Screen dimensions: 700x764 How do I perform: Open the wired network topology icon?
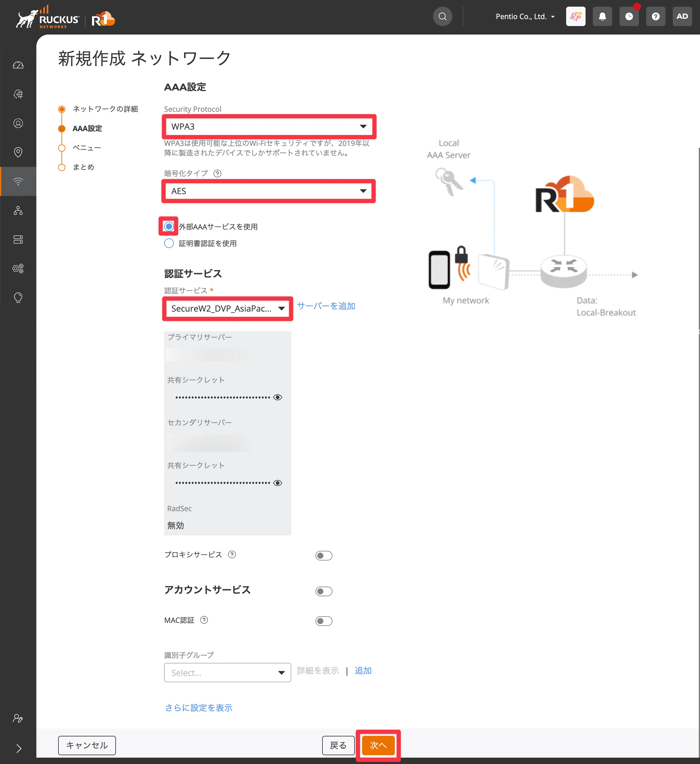[18, 210]
